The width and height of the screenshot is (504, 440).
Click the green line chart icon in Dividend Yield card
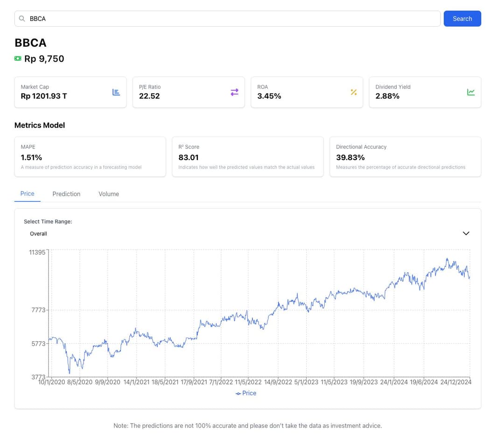tap(471, 92)
